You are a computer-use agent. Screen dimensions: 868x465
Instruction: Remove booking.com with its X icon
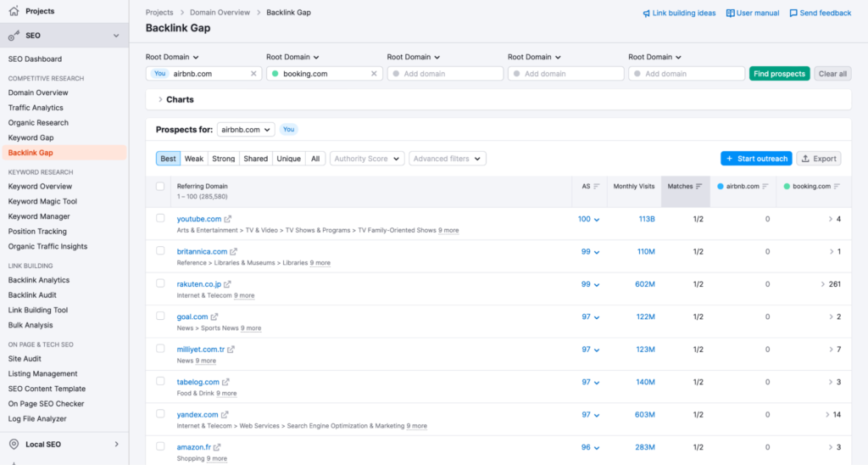click(374, 74)
